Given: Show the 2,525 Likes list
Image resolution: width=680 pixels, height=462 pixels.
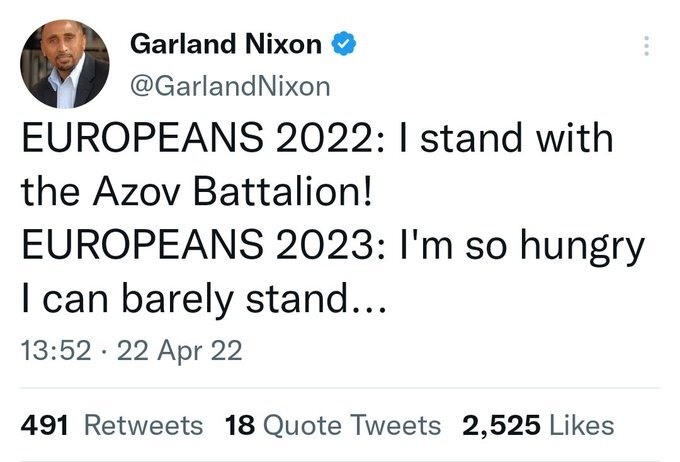Looking at the screenshot, I should [x=537, y=425].
